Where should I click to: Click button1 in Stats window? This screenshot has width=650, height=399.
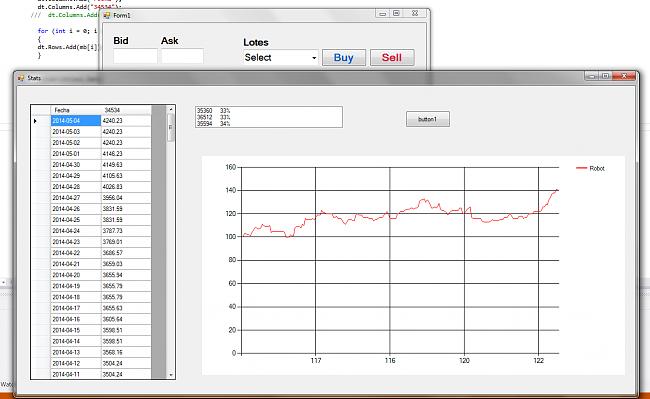[427, 119]
